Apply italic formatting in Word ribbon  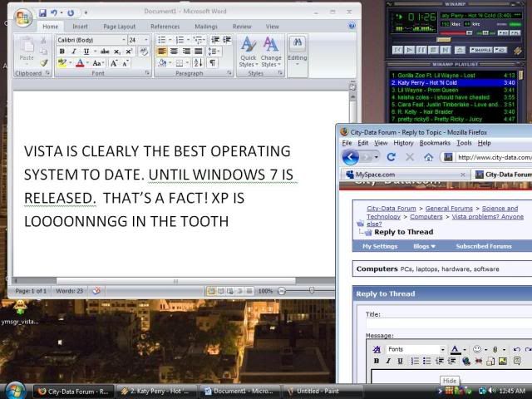click(74, 52)
